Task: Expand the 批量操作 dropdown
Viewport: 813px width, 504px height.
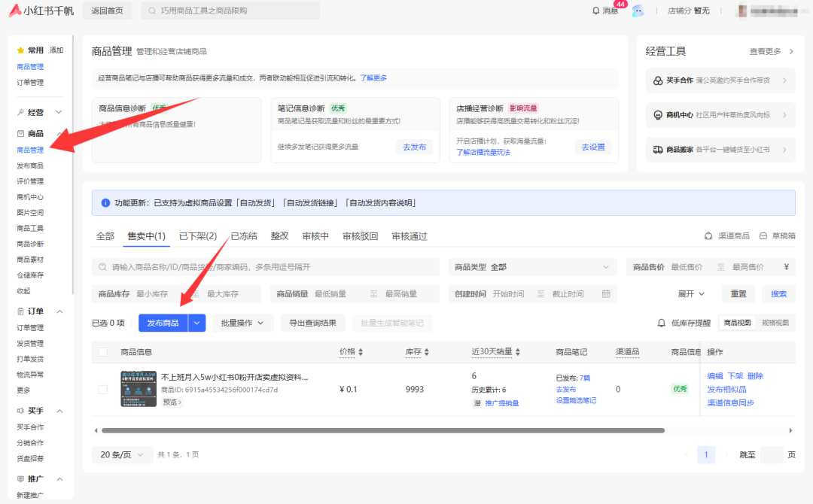Action: (242, 323)
